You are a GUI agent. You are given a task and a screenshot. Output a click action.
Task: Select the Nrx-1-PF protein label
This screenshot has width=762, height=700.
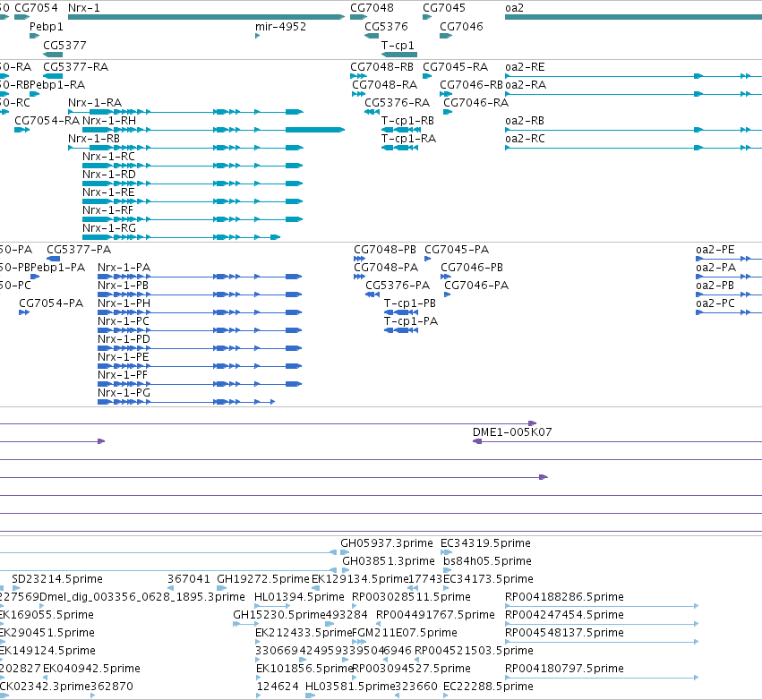tap(123, 375)
